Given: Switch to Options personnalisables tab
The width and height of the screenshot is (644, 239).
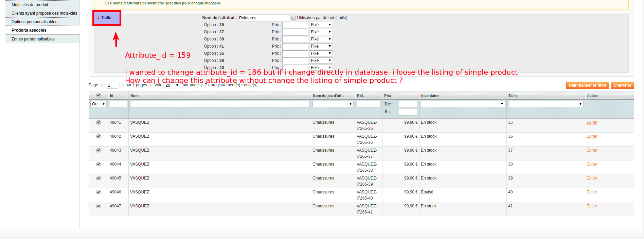Looking at the screenshot, I should (x=34, y=22).
